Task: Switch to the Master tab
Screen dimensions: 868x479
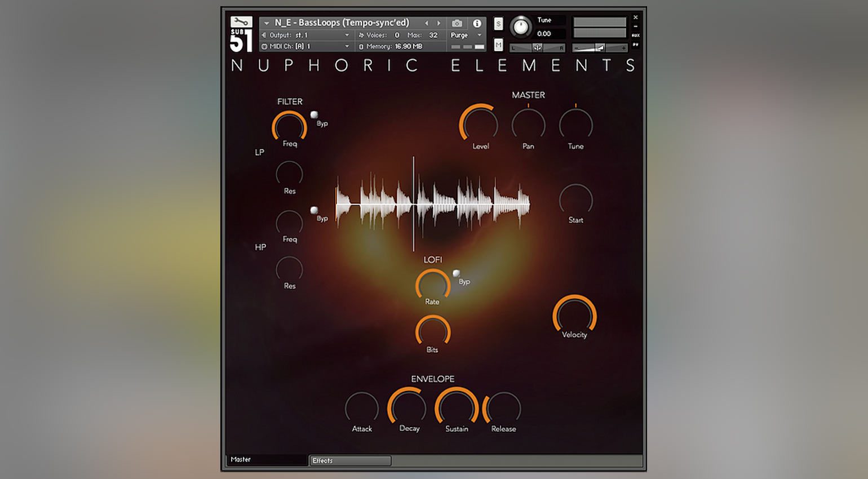Action: (267, 460)
